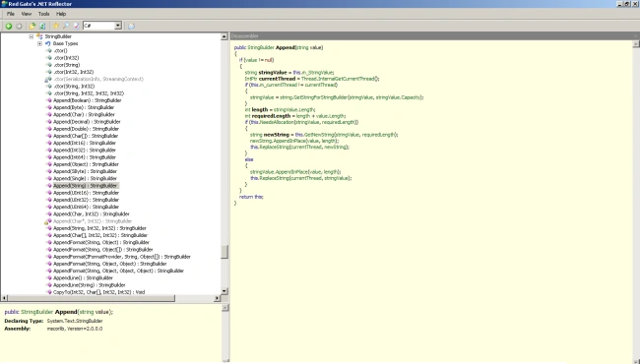Click the Reflector app icon in title bar
The width and height of the screenshot is (640, 364).
tap(4, 4)
